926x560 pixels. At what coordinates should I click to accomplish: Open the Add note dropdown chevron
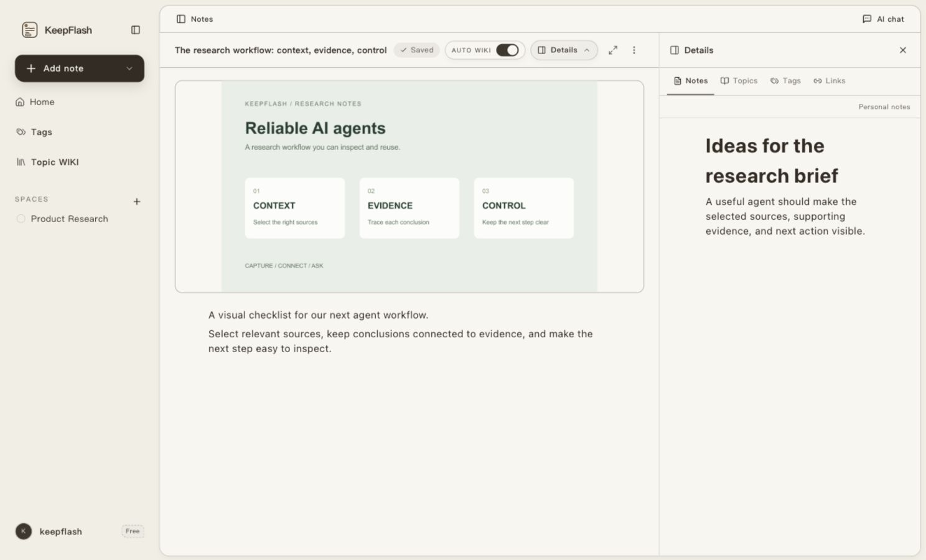click(129, 68)
